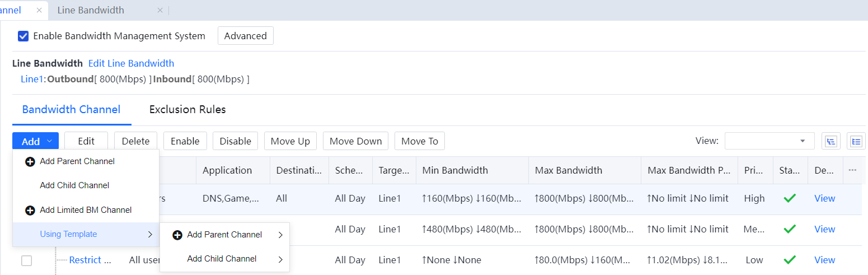Image resolution: width=868 pixels, height=275 pixels.
Task: Select Add Child Channel in Add menu
Action: (74, 185)
